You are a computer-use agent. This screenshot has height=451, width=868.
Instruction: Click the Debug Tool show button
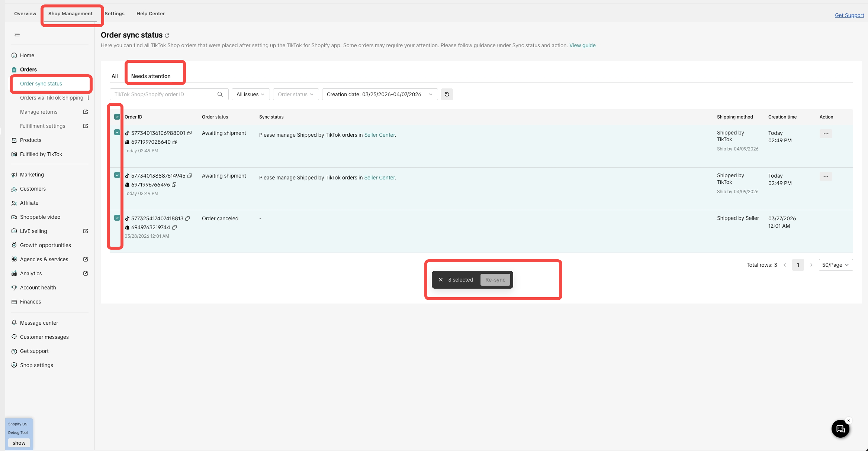coord(19,443)
